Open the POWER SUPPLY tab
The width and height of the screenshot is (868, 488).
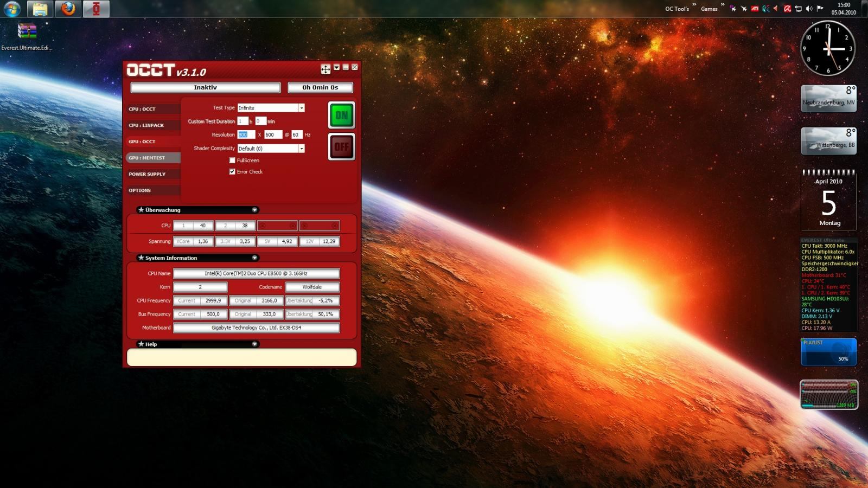(x=153, y=174)
